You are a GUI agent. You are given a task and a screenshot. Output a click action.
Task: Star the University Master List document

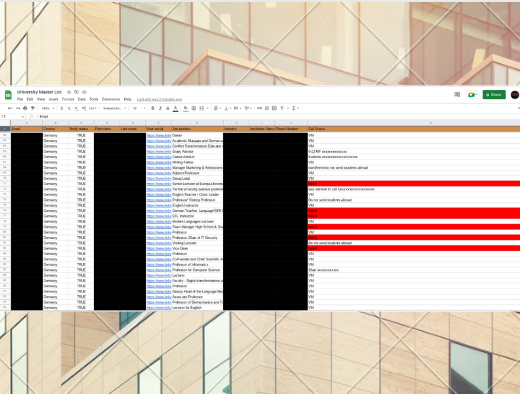pos(69,92)
